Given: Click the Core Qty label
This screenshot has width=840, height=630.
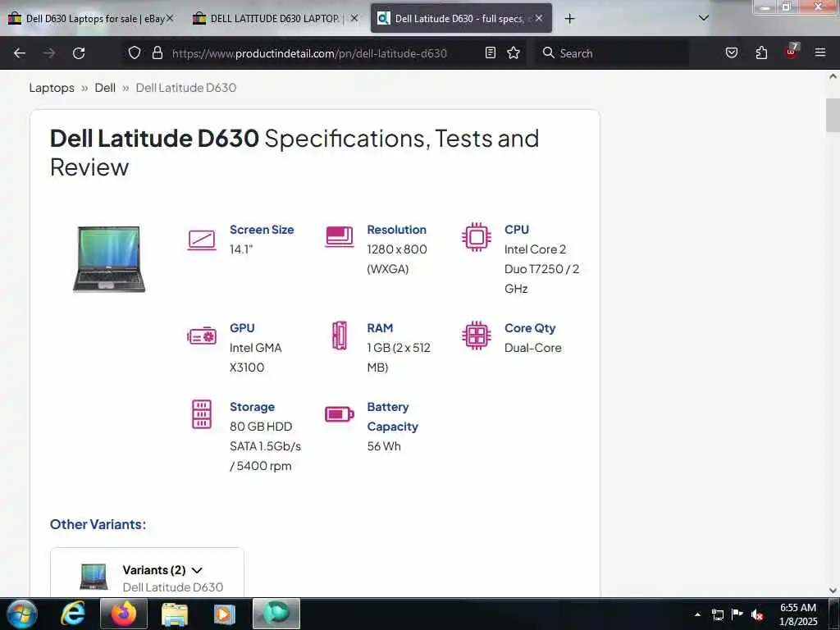Looking at the screenshot, I should [x=530, y=328].
